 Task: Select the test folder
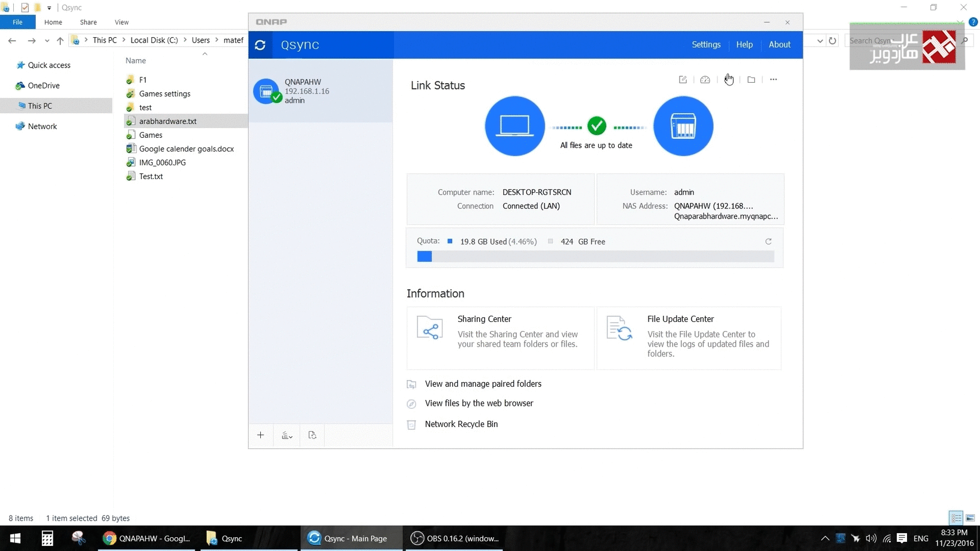point(145,107)
